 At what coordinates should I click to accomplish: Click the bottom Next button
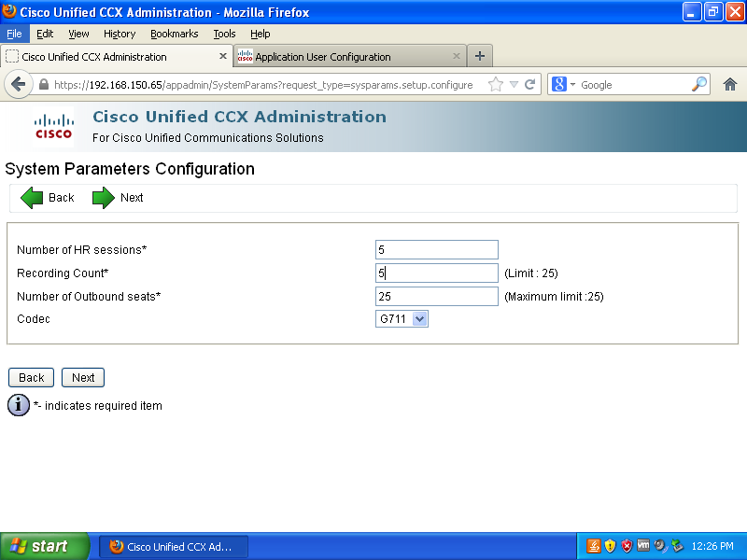tap(83, 378)
